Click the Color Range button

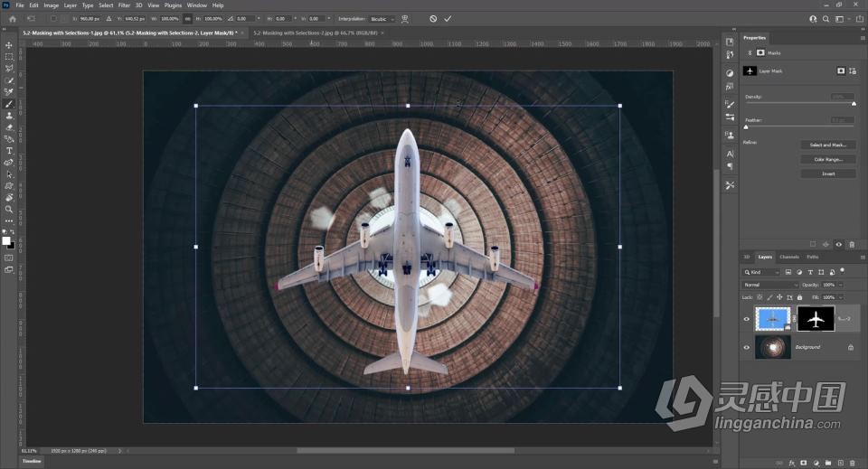(828, 159)
